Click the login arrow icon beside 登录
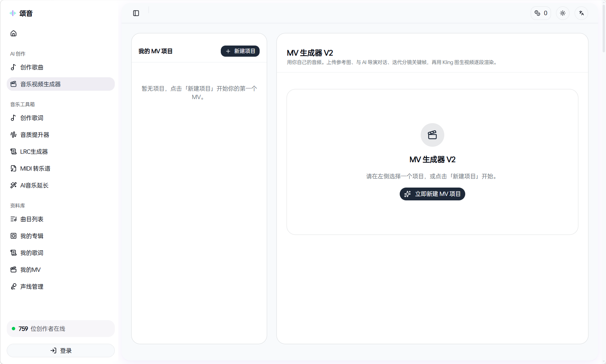Image resolution: width=606 pixels, height=364 pixels. pos(53,351)
